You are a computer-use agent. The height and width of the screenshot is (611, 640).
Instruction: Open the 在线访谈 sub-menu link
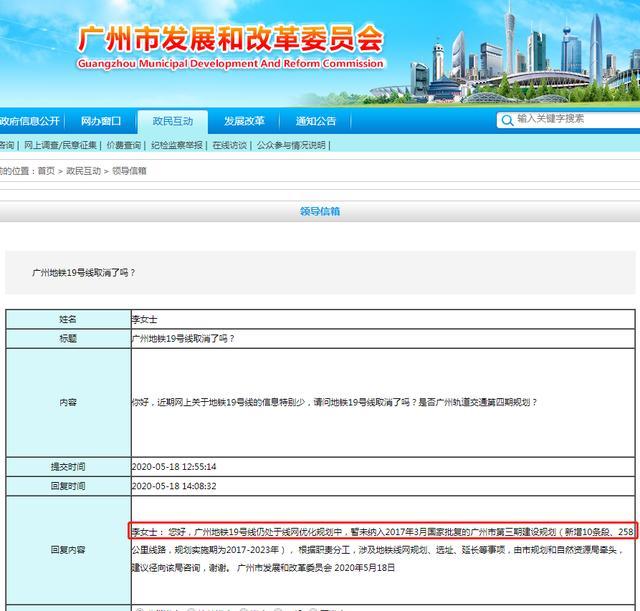[x=230, y=145]
